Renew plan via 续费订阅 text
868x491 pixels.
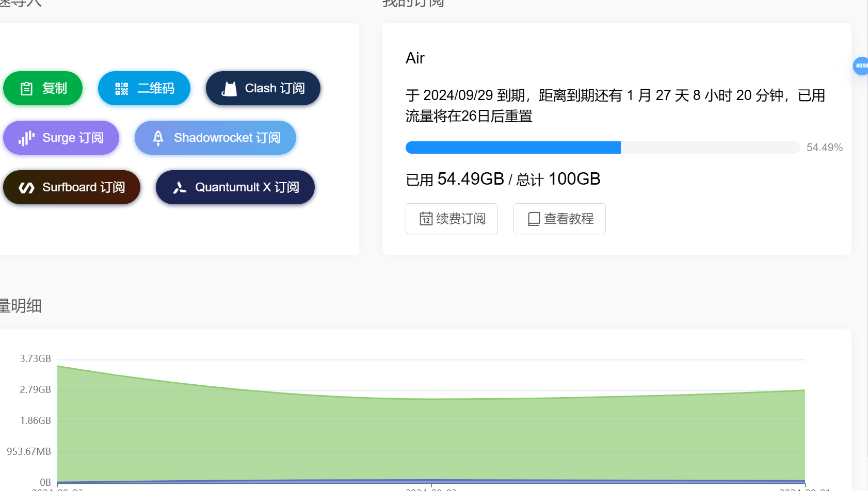tap(461, 219)
